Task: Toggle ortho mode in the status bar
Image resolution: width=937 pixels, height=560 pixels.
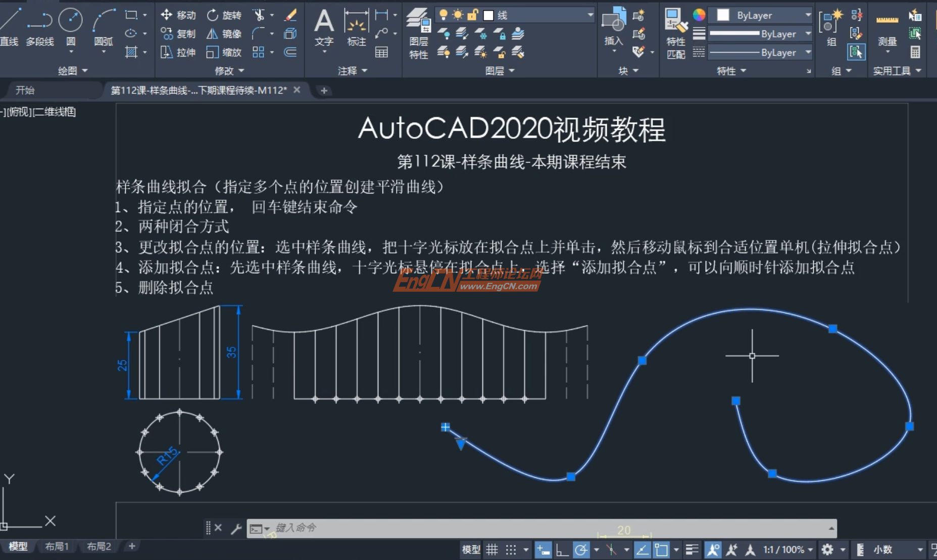Action: tap(562, 549)
